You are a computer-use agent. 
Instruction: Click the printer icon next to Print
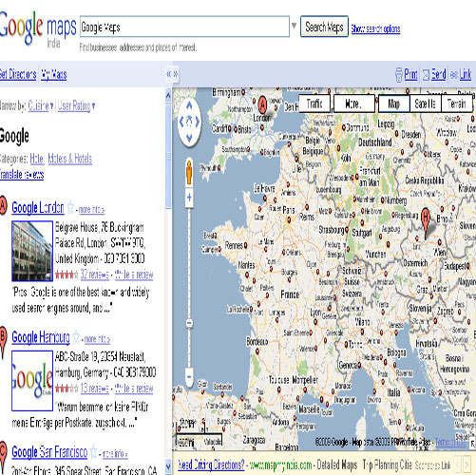pos(399,75)
